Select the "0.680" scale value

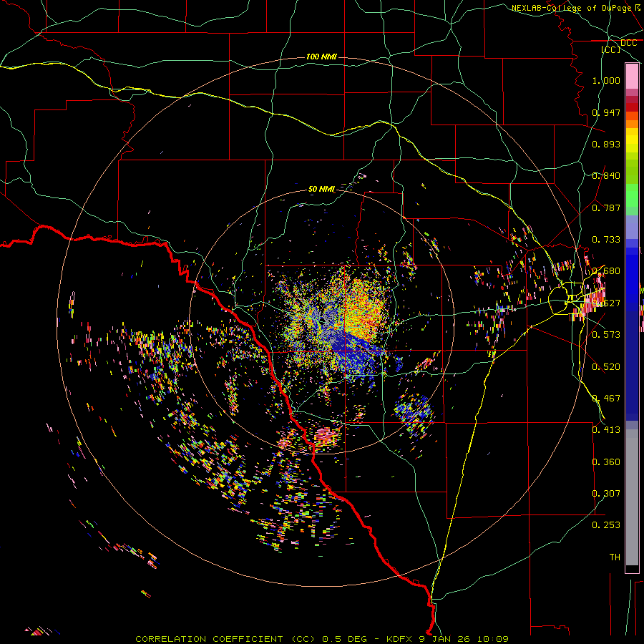coord(606,271)
